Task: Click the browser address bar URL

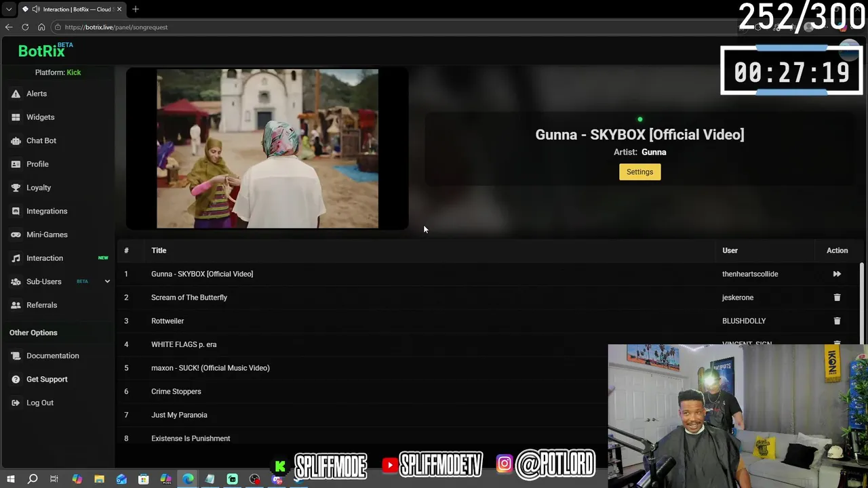Action: (x=116, y=27)
